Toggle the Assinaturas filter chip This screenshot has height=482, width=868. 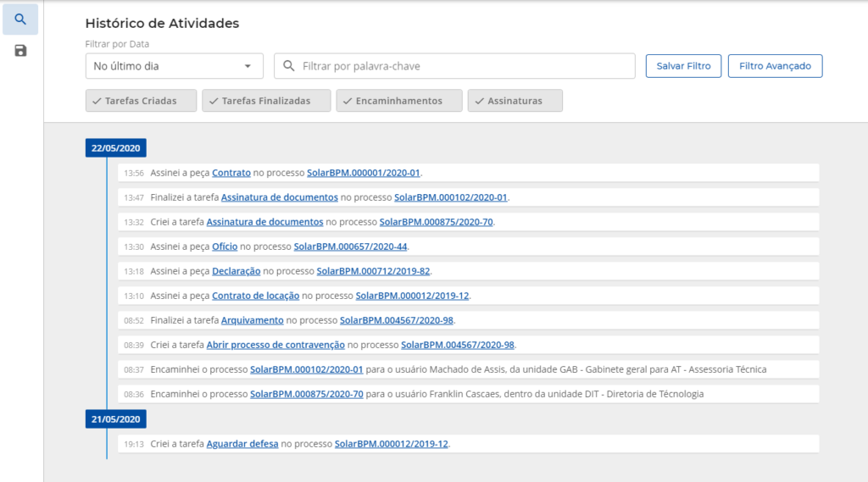[x=515, y=101]
